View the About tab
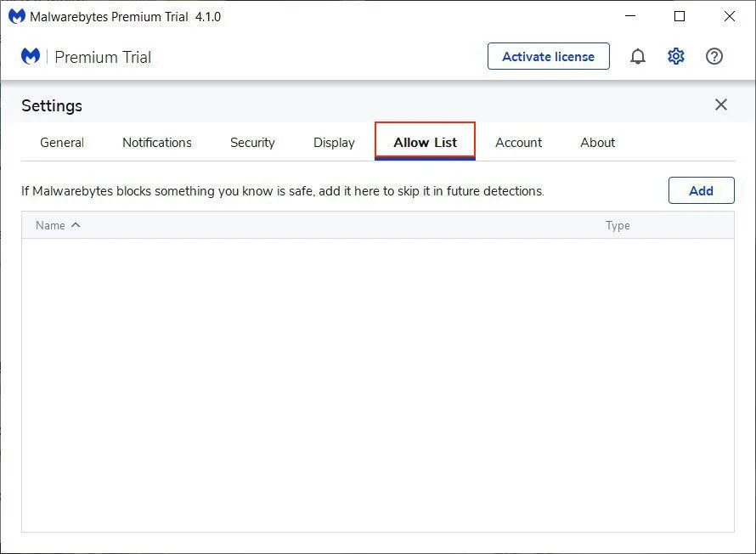The image size is (756, 554). (x=597, y=143)
